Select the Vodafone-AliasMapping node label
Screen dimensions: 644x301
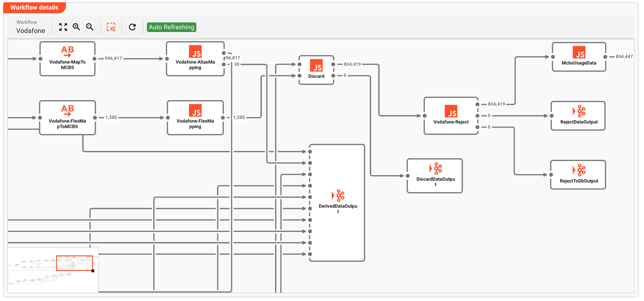tap(195, 64)
